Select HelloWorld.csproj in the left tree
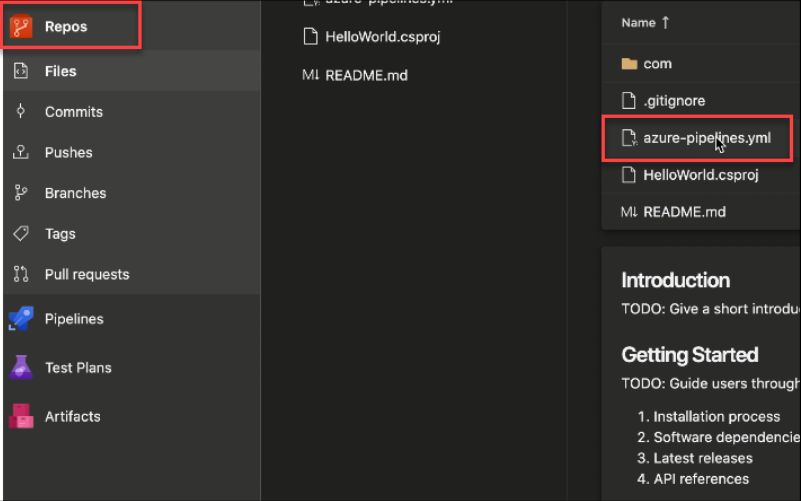 [382, 37]
